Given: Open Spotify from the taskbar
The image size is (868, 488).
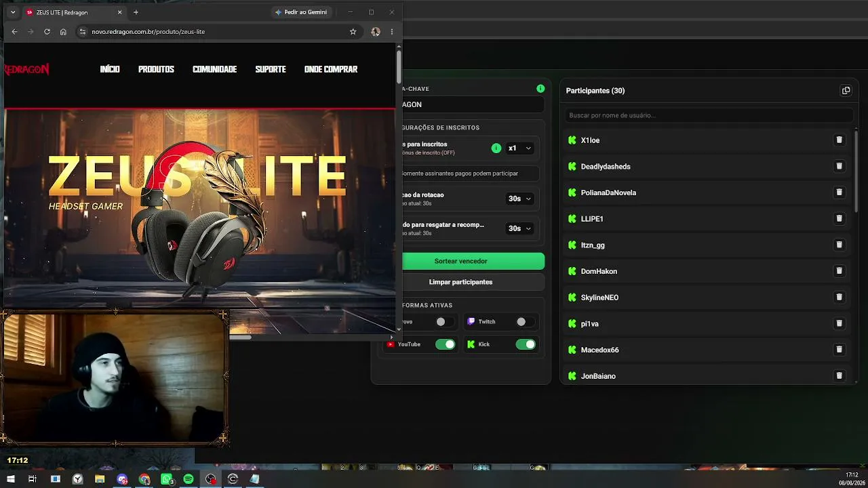Looking at the screenshot, I should [x=189, y=479].
